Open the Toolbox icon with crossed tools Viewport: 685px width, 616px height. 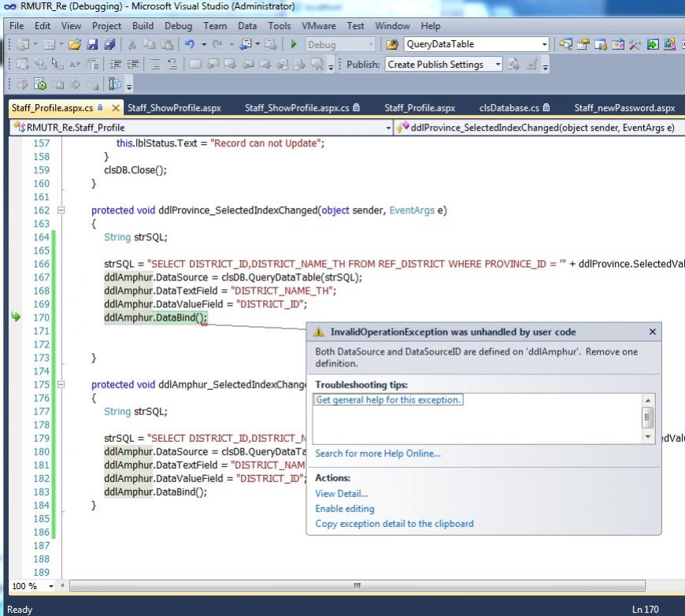click(x=635, y=44)
